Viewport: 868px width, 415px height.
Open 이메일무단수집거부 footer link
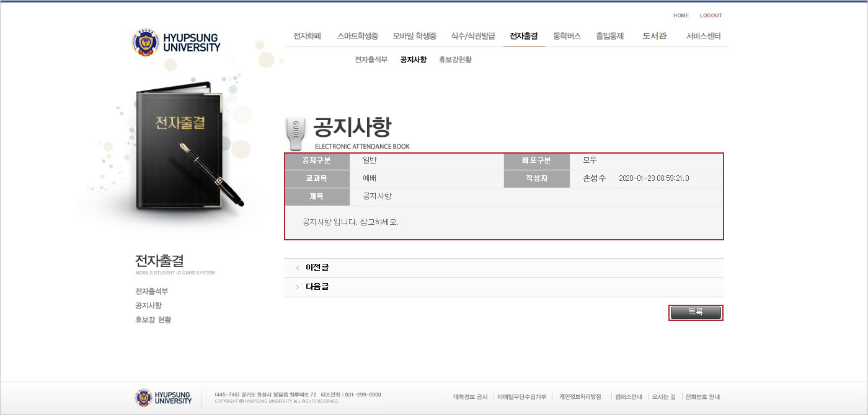coord(522,397)
